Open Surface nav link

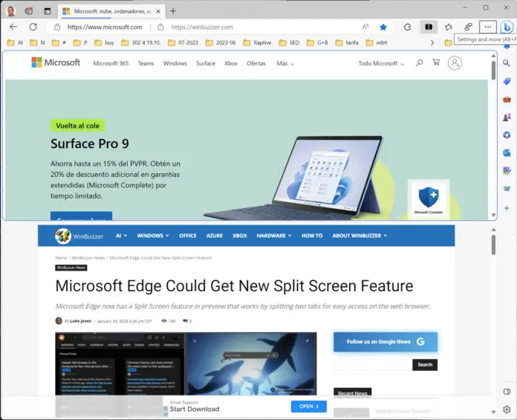pyautogui.click(x=206, y=63)
